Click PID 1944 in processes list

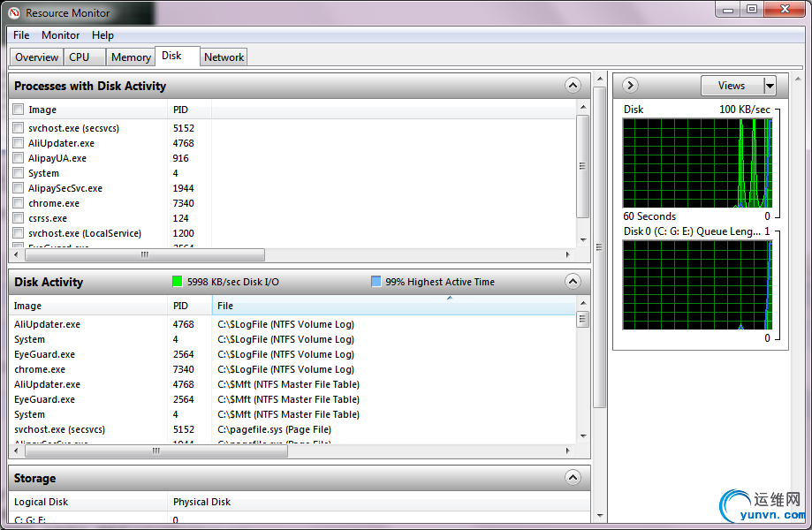click(183, 188)
